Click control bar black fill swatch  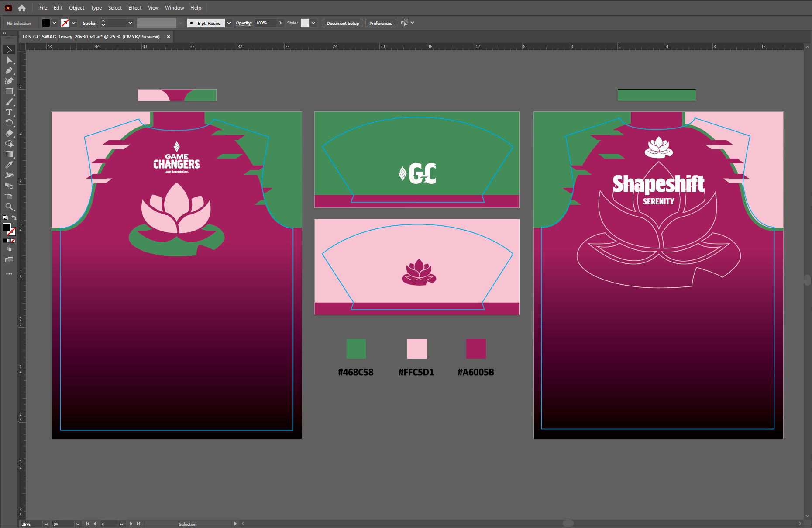coord(46,23)
